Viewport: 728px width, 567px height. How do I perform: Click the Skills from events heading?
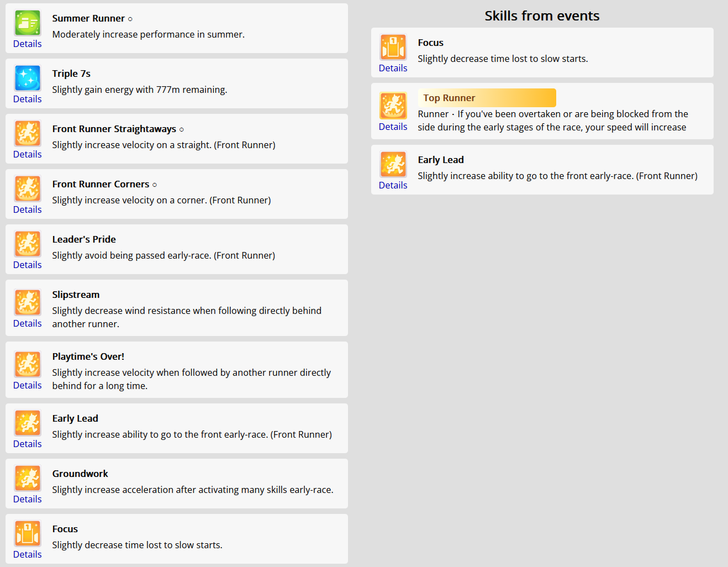pos(542,16)
